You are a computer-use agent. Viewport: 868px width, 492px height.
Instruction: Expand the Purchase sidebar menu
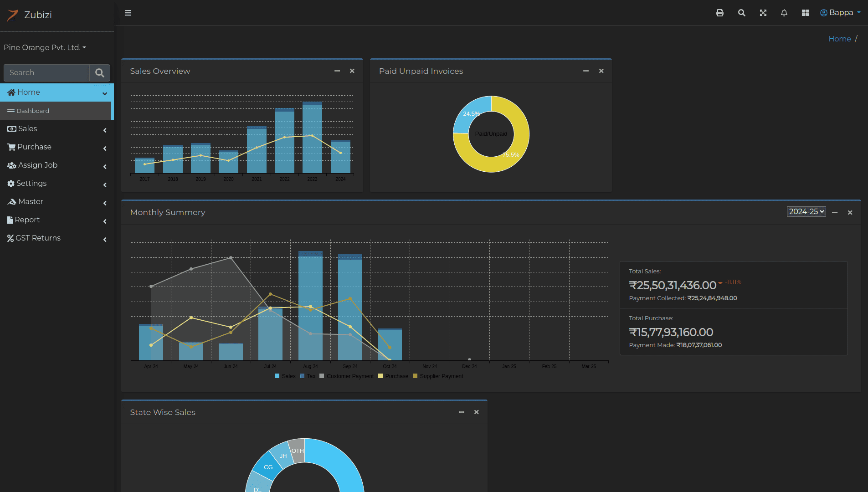click(34, 147)
